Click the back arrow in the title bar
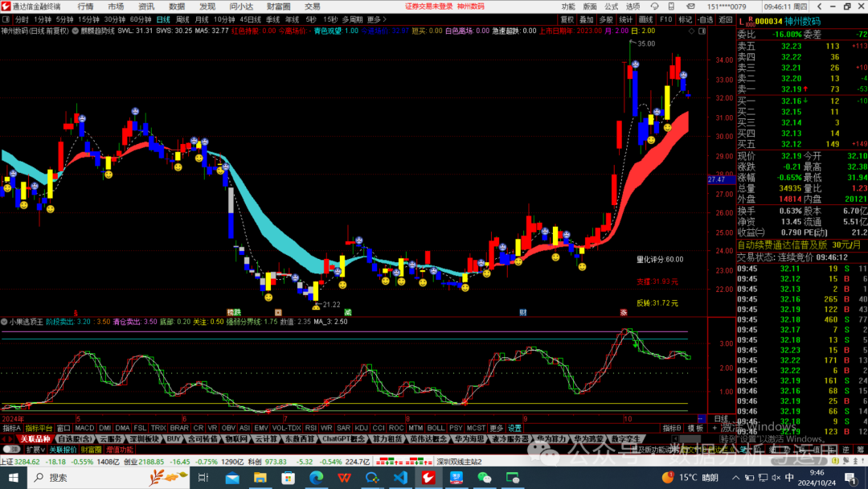868x489 pixels. tap(820, 6)
